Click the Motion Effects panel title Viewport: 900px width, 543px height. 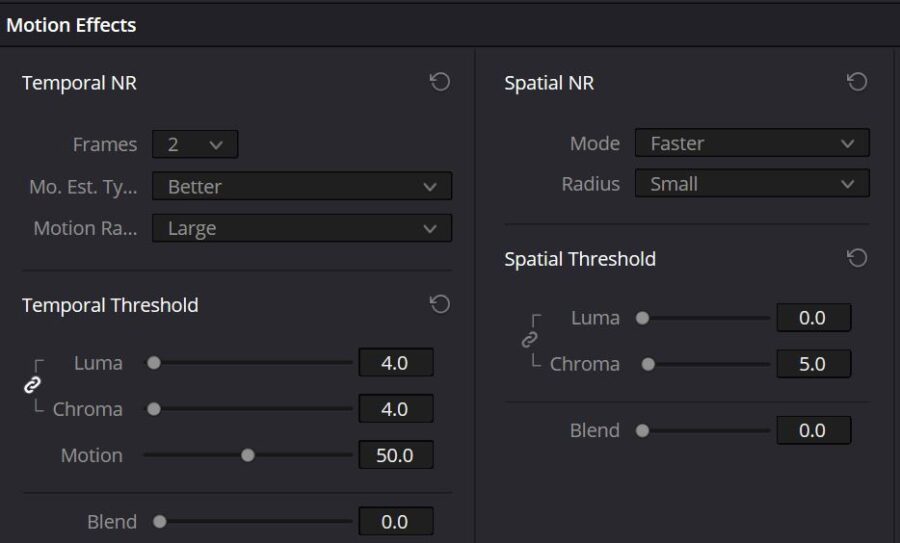(71, 25)
